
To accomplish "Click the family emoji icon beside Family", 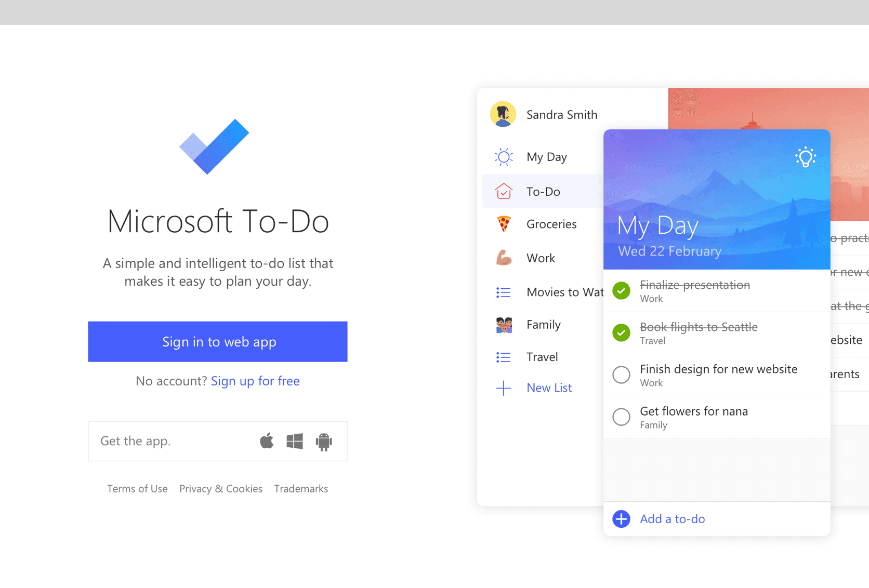I will click(x=504, y=325).
